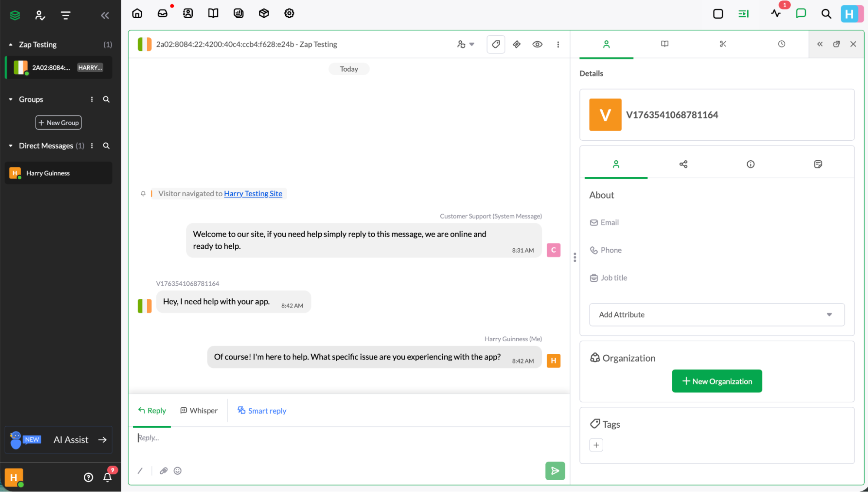This screenshot has width=868, height=492.
Task: Open the Harry Testing Site link
Action: 253,193
